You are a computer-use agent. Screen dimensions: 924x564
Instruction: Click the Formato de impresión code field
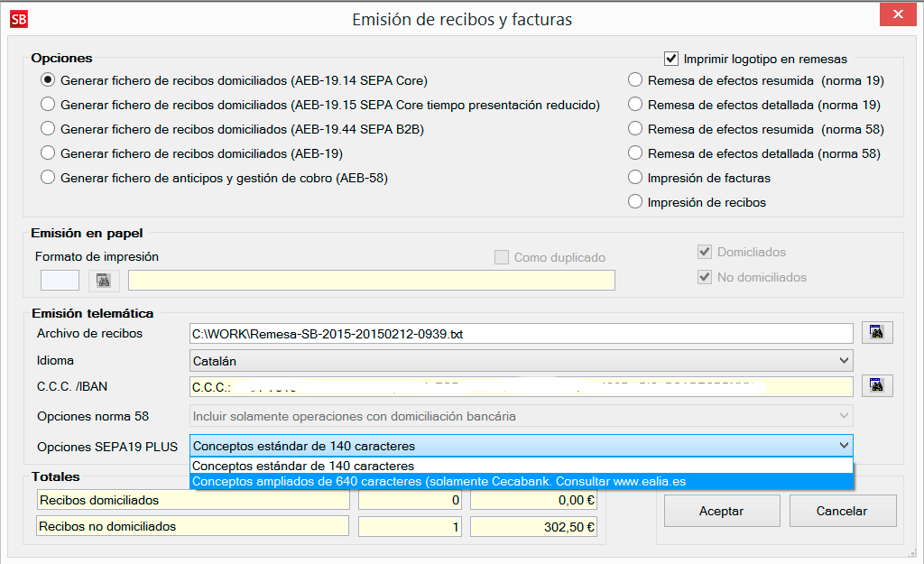click(60, 281)
